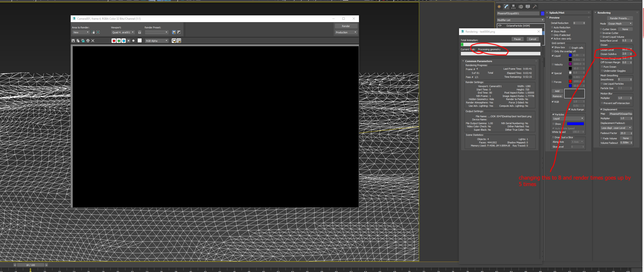The height and width of the screenshot is (272, 644).
Task: Click the Save Image icon in frame buffer
Action: (x=73, y=41)
